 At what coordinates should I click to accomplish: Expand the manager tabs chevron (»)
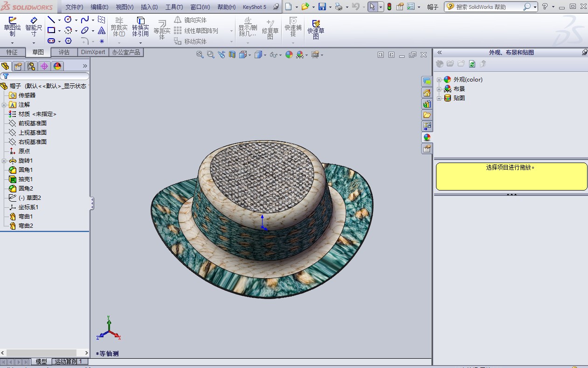pyautogui.click(x=85, y=66)
